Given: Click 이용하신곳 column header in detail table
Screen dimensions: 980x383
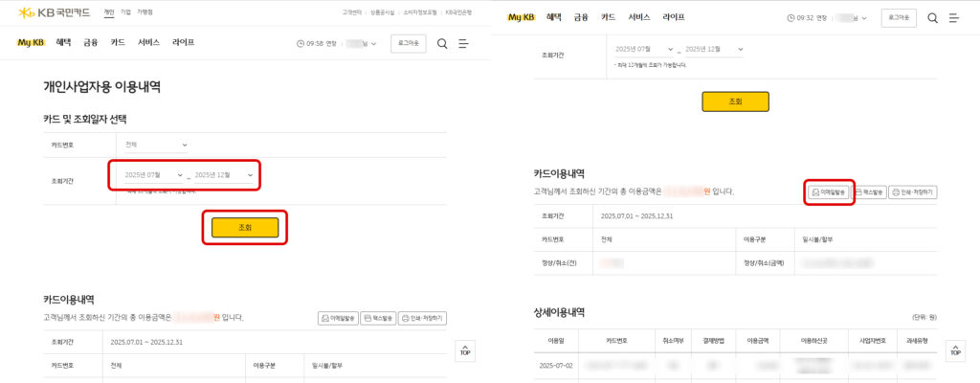Looking at the screenshot, I should coord(815,341).
